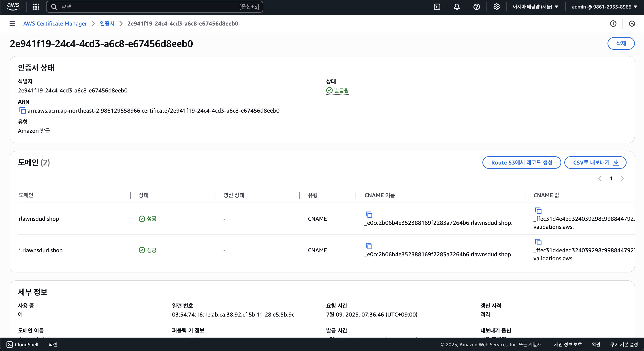Copy CNAME name for rlawnsdud.shop row

(369, 215)
